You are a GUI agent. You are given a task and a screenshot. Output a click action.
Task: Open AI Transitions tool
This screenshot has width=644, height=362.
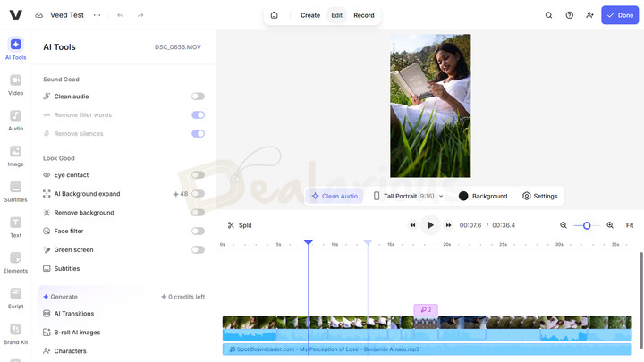tap(69, 314)
